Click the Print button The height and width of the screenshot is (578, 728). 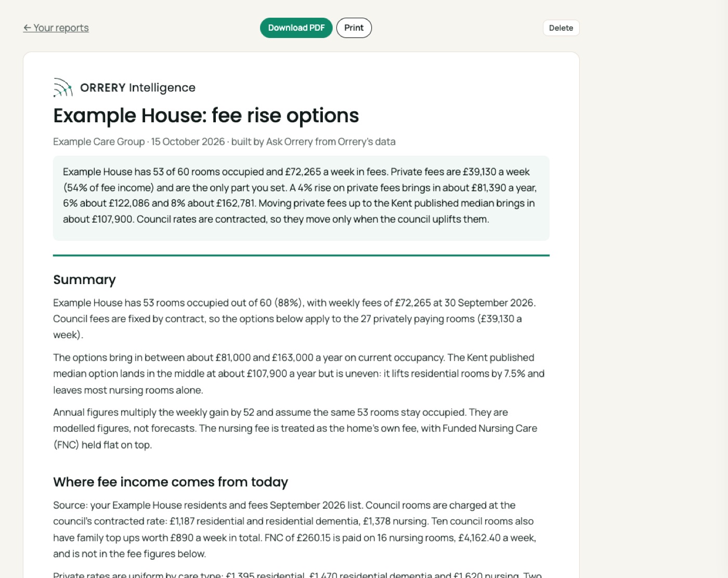pos(354,28)
